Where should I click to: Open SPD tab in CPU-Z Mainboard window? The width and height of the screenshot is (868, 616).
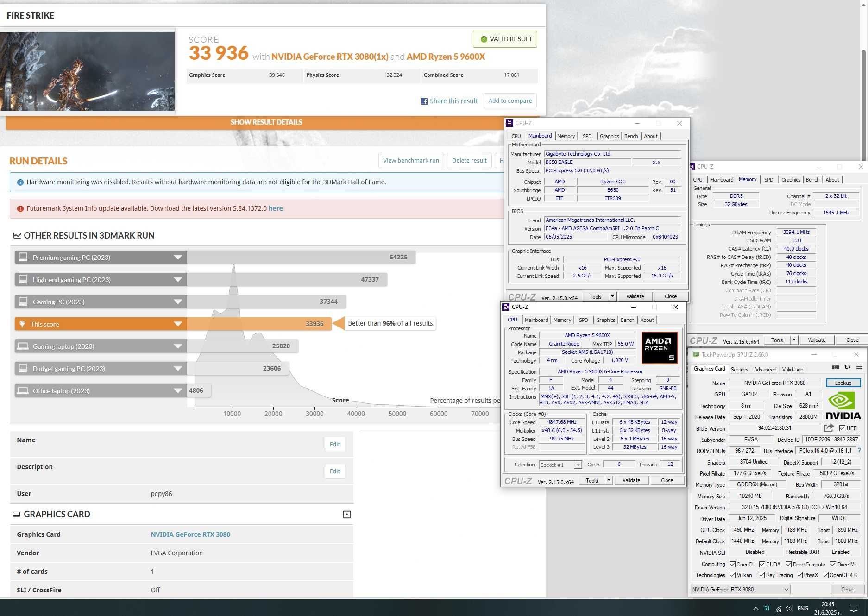587,136
